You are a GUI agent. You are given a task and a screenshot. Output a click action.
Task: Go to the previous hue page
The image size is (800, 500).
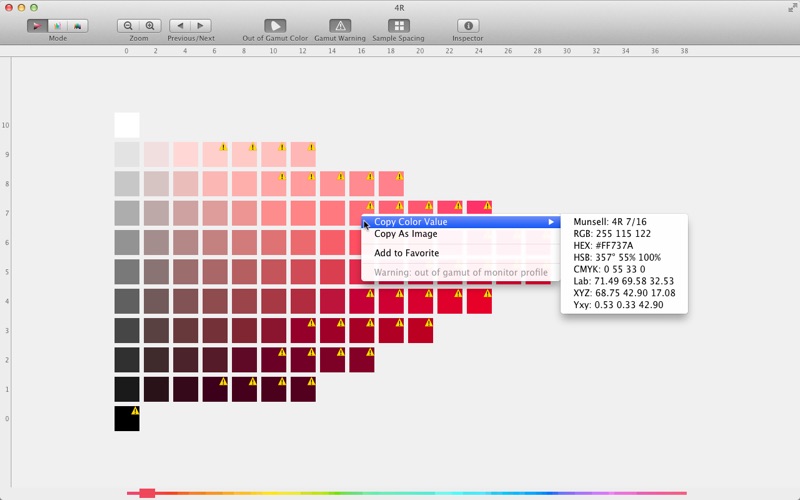(x=180, y=26)
